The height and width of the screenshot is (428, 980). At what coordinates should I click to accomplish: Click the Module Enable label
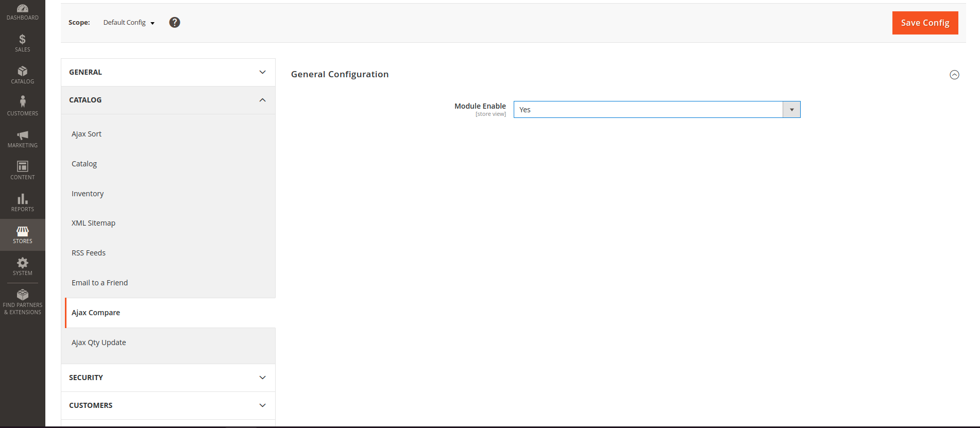[480, 106]
